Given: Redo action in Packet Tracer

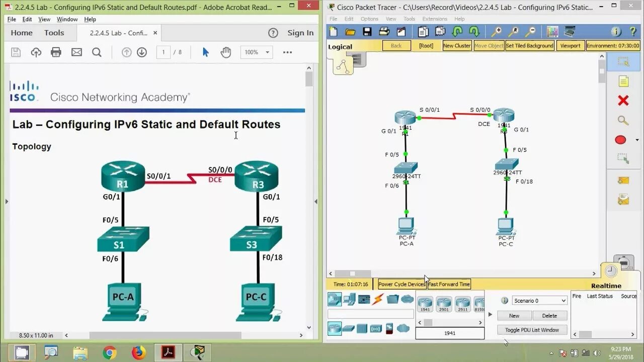Looking at the screenshot, I should (474, 32).
